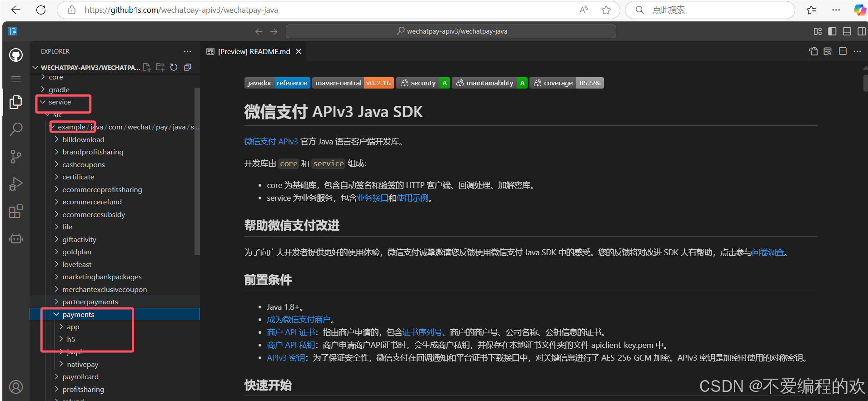Click the Show Source icon in editor toolbar
The width and height of the screenshot is (868, 401).
point(813,51)
